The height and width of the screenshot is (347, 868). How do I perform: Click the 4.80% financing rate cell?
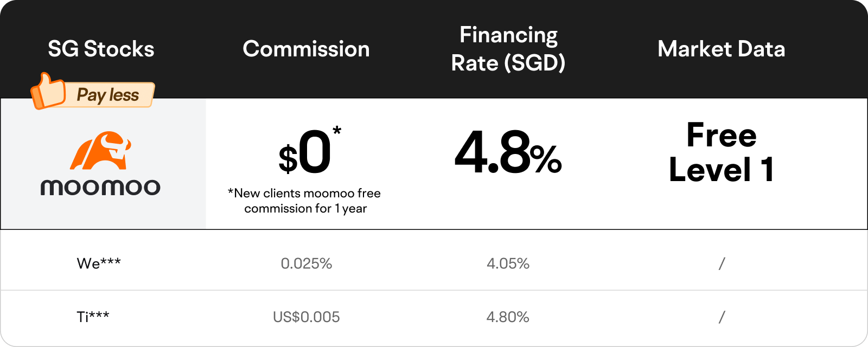click(508, 317)
